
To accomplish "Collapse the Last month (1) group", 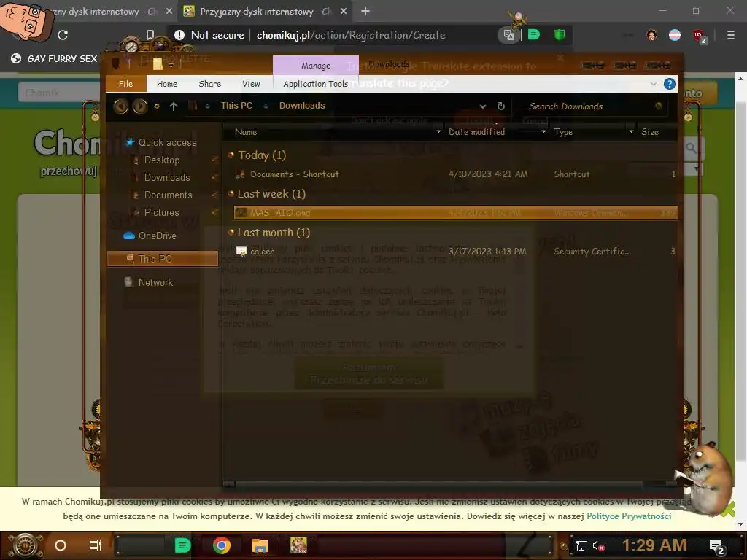I will click(x=231, y=233).
